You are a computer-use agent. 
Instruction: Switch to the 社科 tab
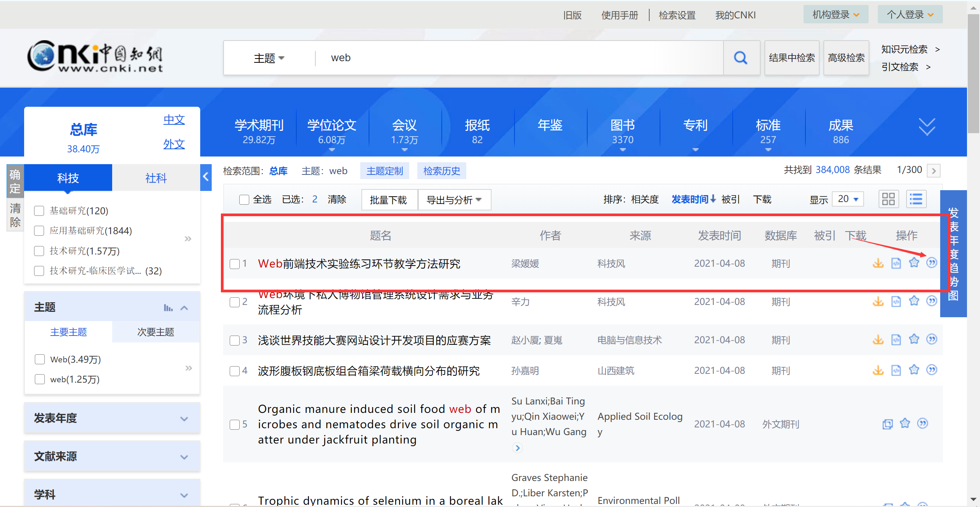point(156,178)
